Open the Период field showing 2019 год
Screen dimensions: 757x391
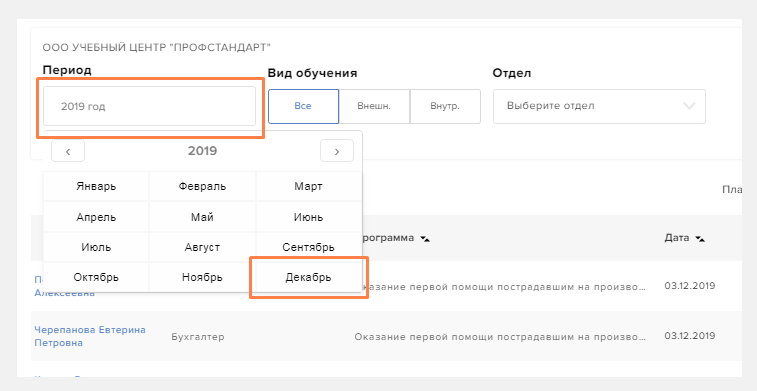149,106
